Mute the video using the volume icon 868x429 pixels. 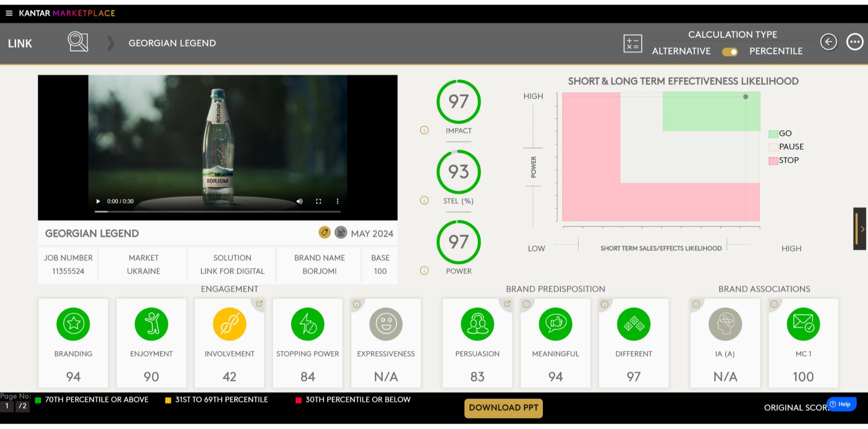[299, 201]
